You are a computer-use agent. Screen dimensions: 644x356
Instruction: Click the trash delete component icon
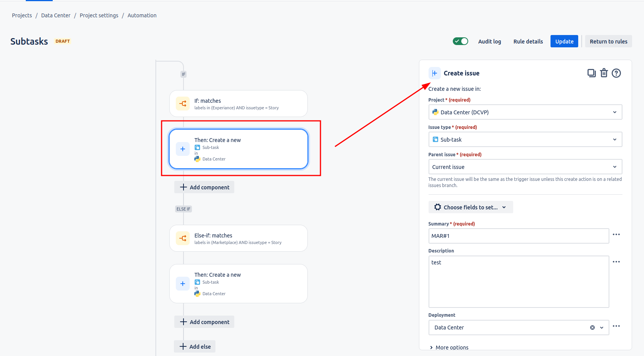point(604,73)
